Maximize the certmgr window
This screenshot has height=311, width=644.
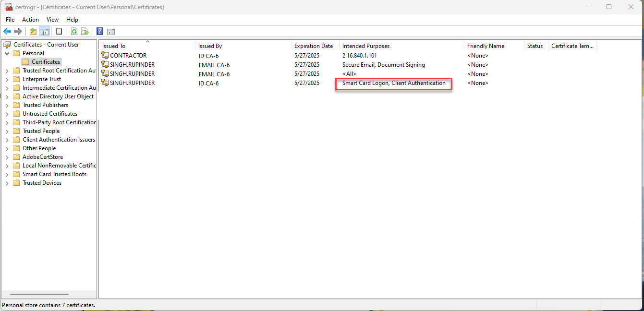(x=609, y=7)
